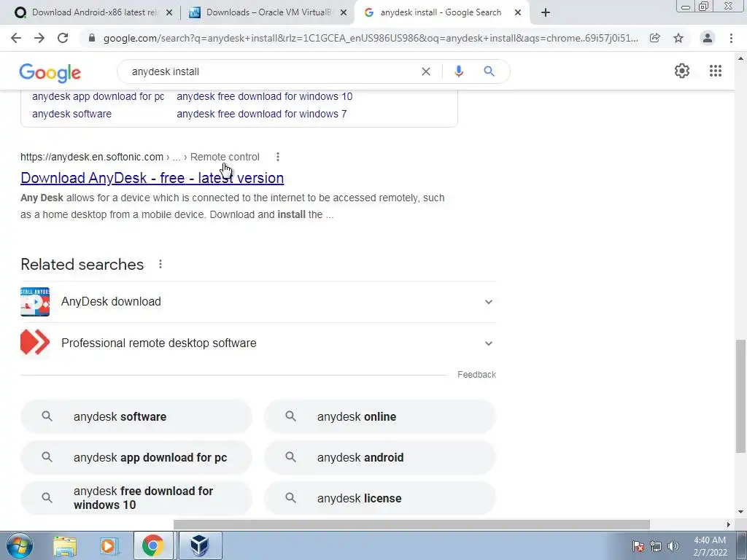Close the Oracle VM VirtualBox Downloads tab
Screen dimensions: 747x560
pos(344,13)
